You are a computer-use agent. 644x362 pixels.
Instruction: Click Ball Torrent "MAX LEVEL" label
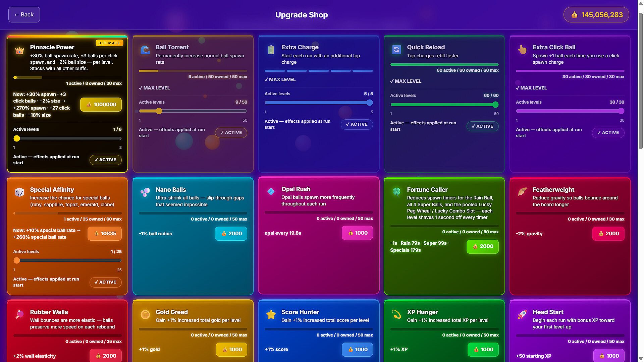point(154,88)
